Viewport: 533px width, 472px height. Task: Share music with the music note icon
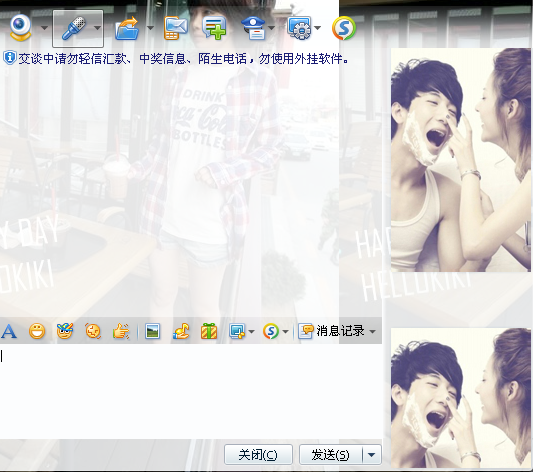click(181, 331)
